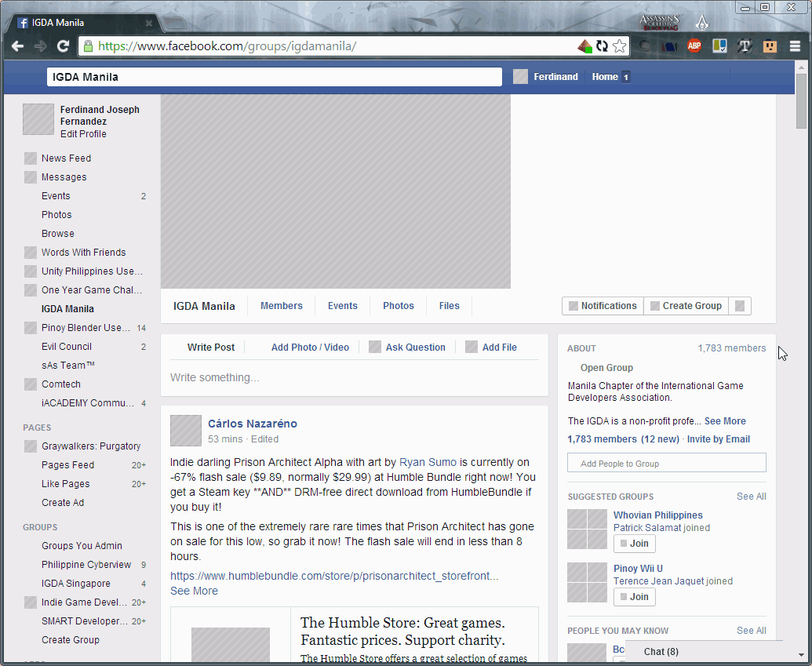This screenshot has height=666, width=812.
Task: Open Pages Feed link
Action: (67, 465)
